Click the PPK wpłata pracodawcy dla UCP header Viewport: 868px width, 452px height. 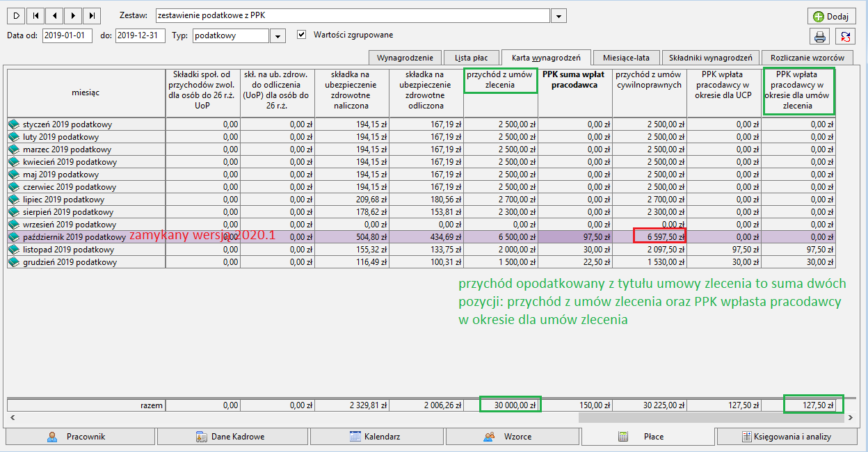(724, 92)
